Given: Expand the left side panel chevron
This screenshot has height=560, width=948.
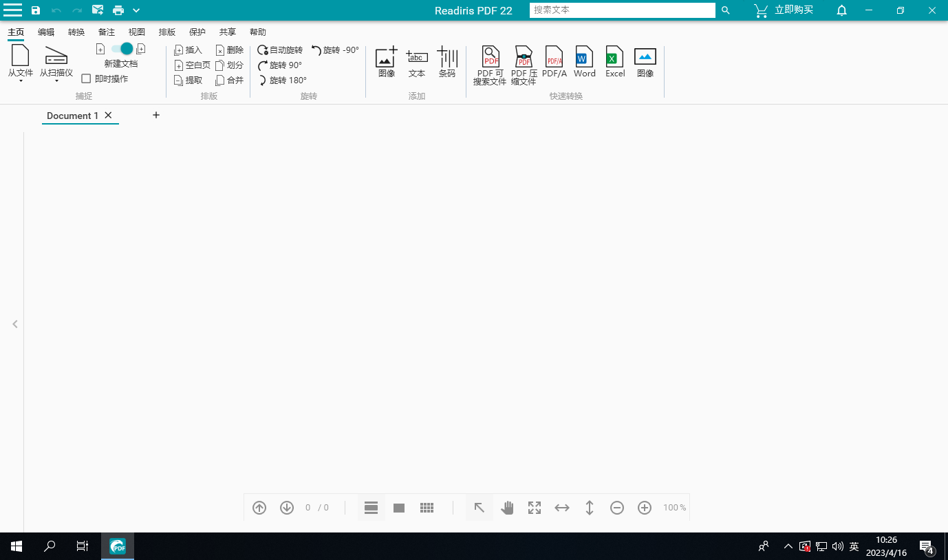Looking at the screenshot, I should pos(15,324).
